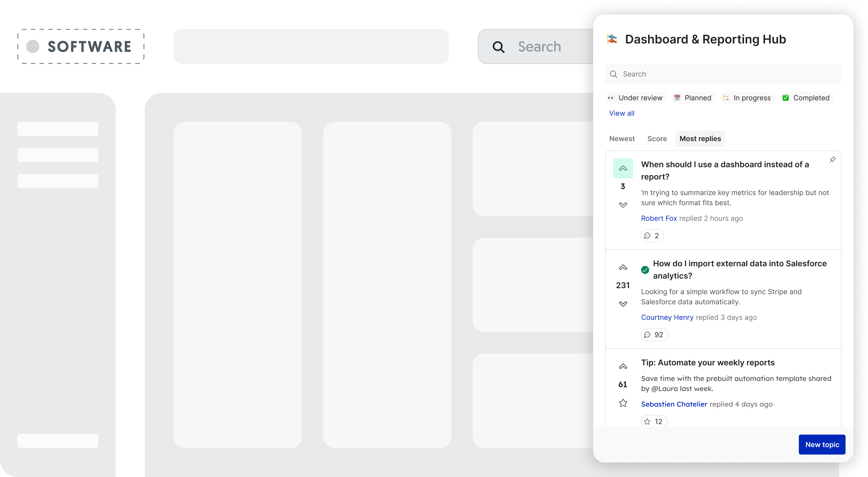868x477 pixels.
Task: Open the 92 replies comment bubble
Action: pos(654,335)
